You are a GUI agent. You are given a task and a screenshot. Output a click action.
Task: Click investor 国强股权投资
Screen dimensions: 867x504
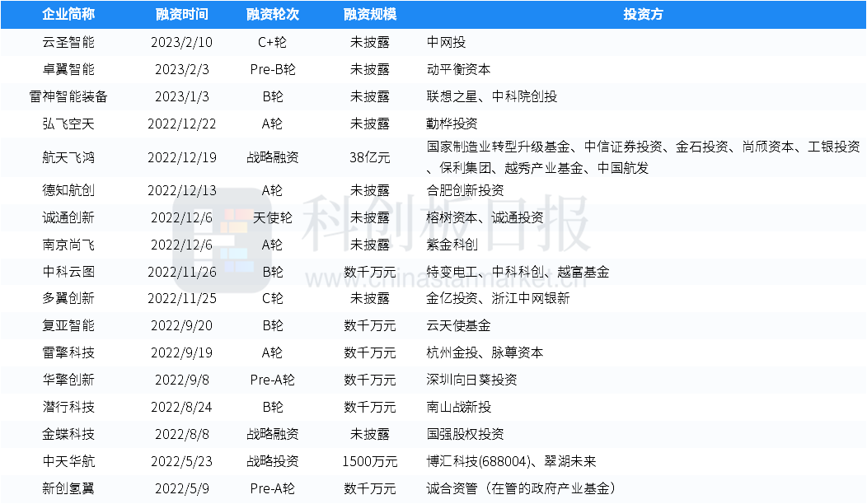coord(466,434)
